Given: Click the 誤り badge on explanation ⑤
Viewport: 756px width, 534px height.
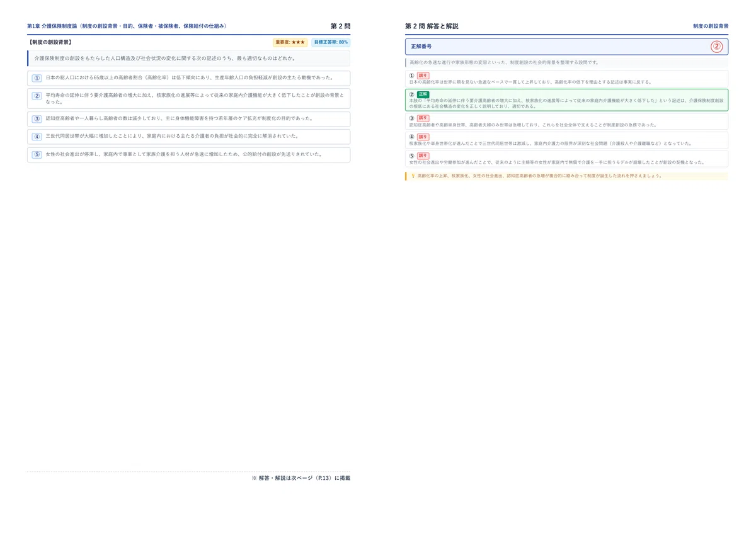Looking at the screenshot, I should tap(423, 156).
